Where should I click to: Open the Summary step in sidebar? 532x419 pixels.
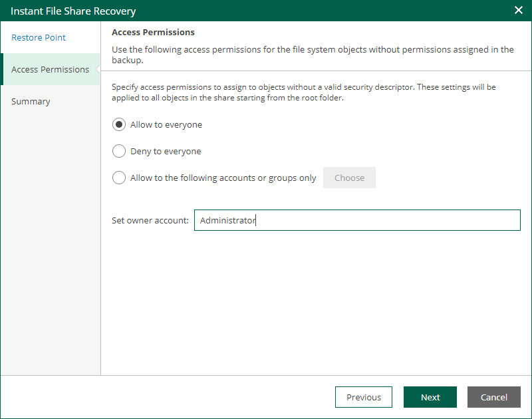click(x=31, y=102)
